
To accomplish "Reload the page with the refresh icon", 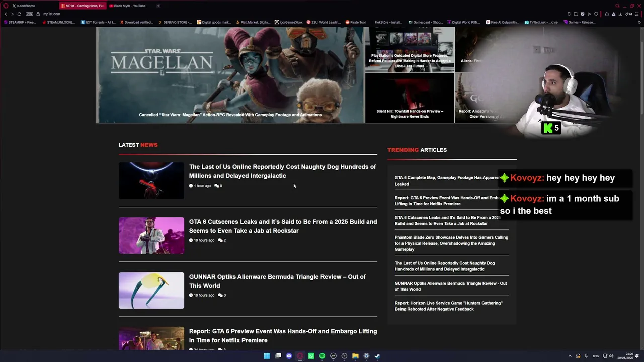I will click(x=19, y=14).
